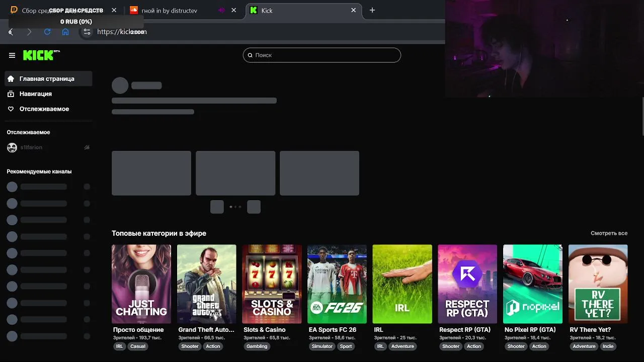Viewport: 644px width, 362px height.
Task: Click the home icon beside Главная страница
Action: point(11,79)
